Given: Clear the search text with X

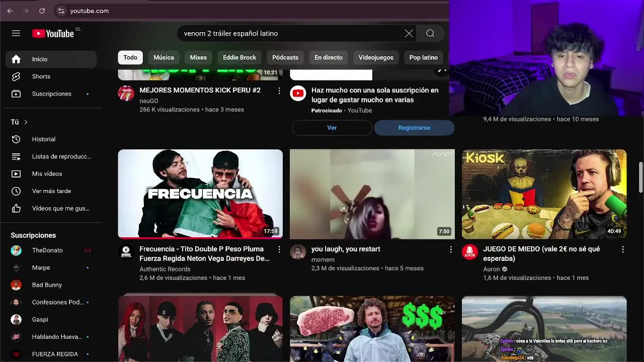Looking at the screenshot, I should [409, 33].
